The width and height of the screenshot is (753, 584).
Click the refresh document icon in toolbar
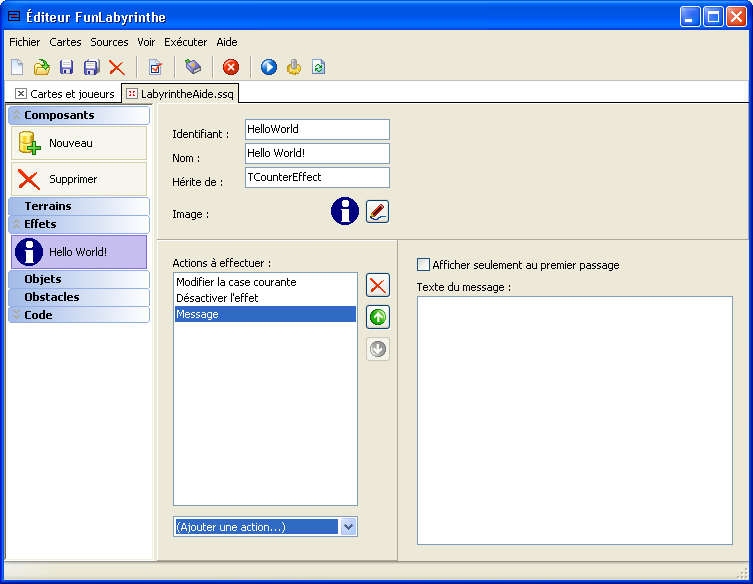click(318, 67)
